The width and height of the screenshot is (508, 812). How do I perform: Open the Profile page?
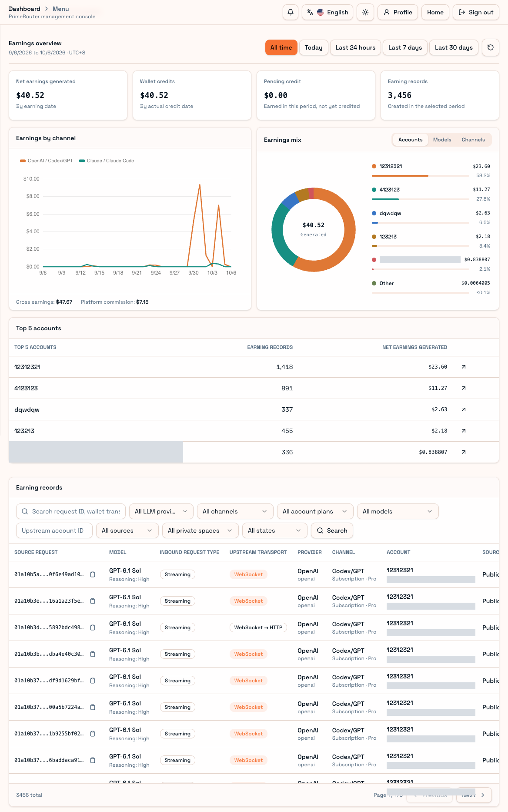pos(398,12)
